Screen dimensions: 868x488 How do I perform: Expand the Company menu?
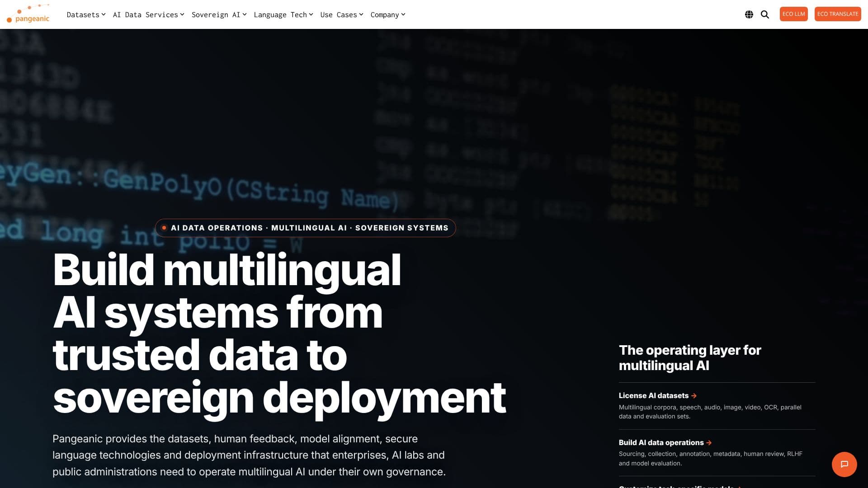tap(387, 14)
